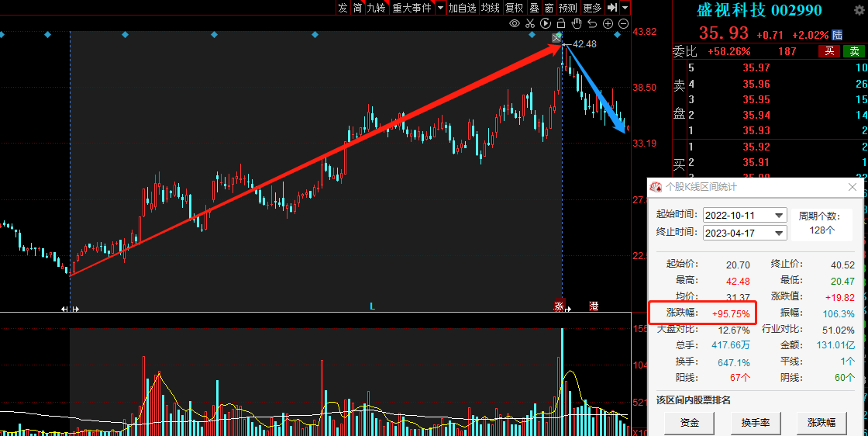The width and height of the screenshot is (868, 436).
Task: Click the 资金 ranking button
Action: [689, 423]
